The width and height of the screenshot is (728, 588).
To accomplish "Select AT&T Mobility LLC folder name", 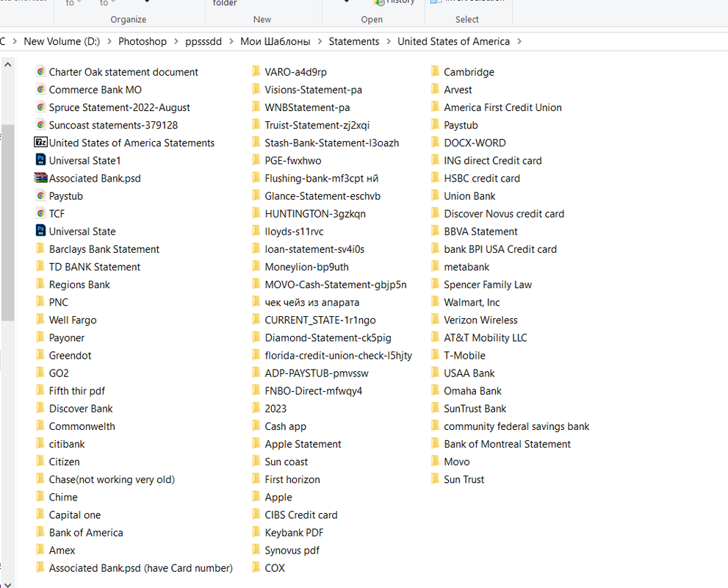I will pyautogui.click(x=485, y=337).
